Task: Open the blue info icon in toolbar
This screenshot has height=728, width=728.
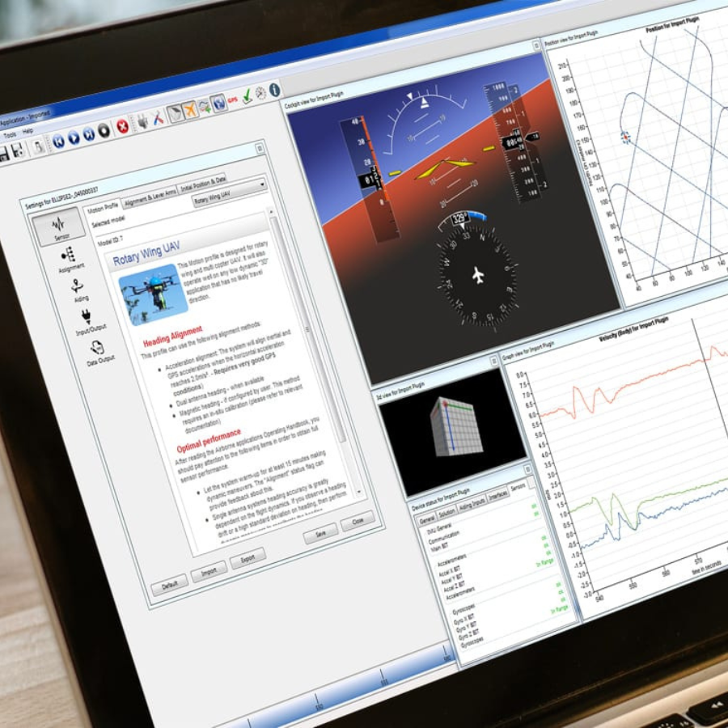Action: [x=274, y=90]
